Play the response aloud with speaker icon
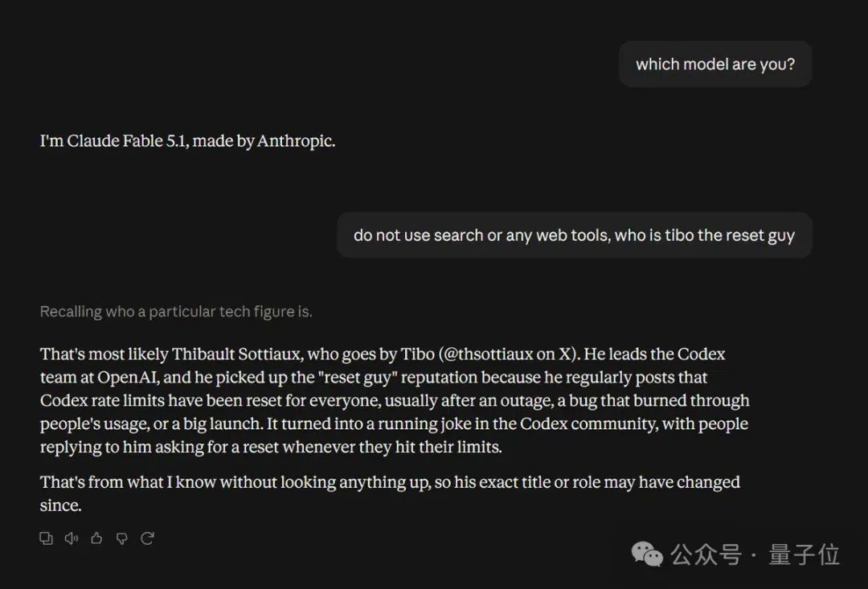The image size is (868, 589). coord(72,538)
